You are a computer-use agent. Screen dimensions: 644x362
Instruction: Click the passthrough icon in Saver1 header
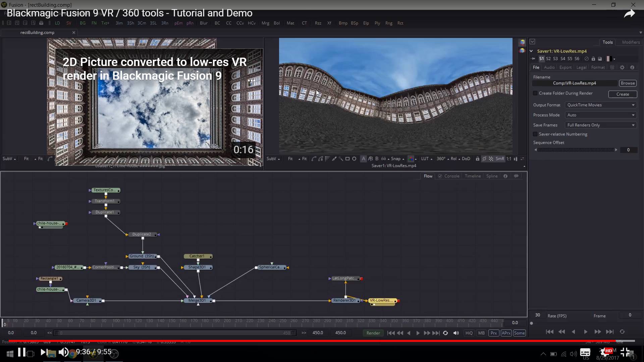point(586,59)
